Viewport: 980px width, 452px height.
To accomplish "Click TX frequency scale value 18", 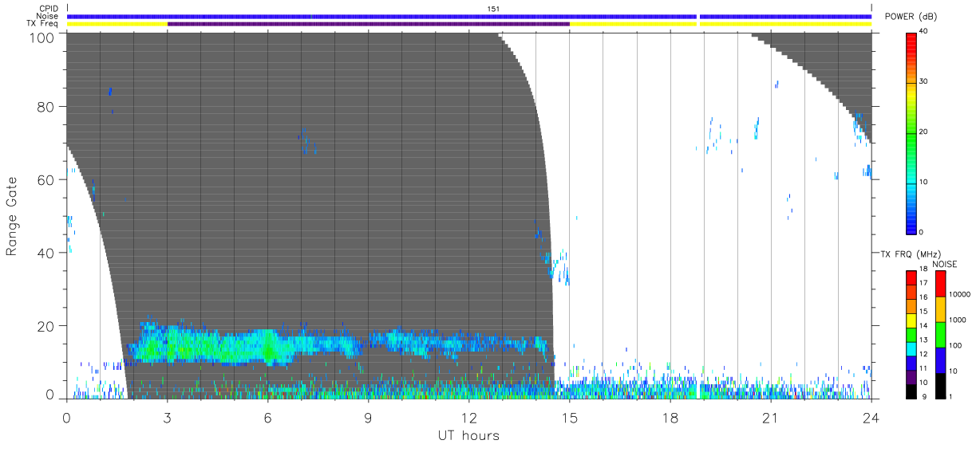I will [x=923, y=270].
